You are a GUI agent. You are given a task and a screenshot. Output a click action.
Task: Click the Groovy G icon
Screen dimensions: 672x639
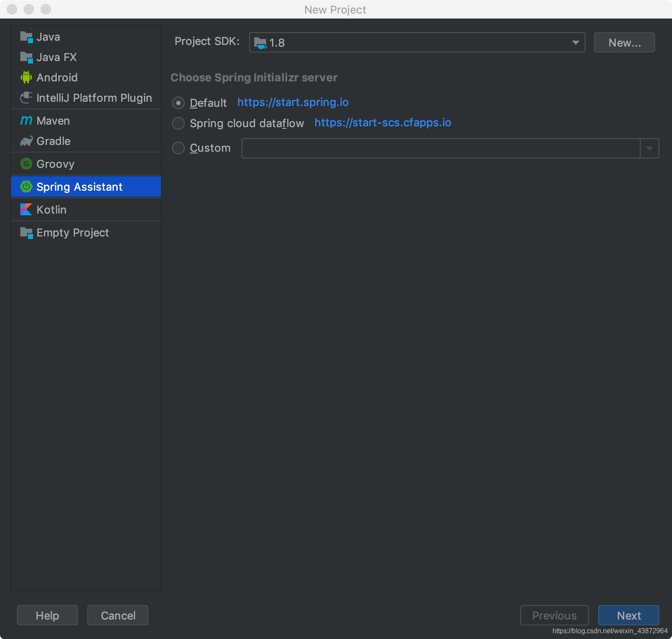[x=26, y=164]
